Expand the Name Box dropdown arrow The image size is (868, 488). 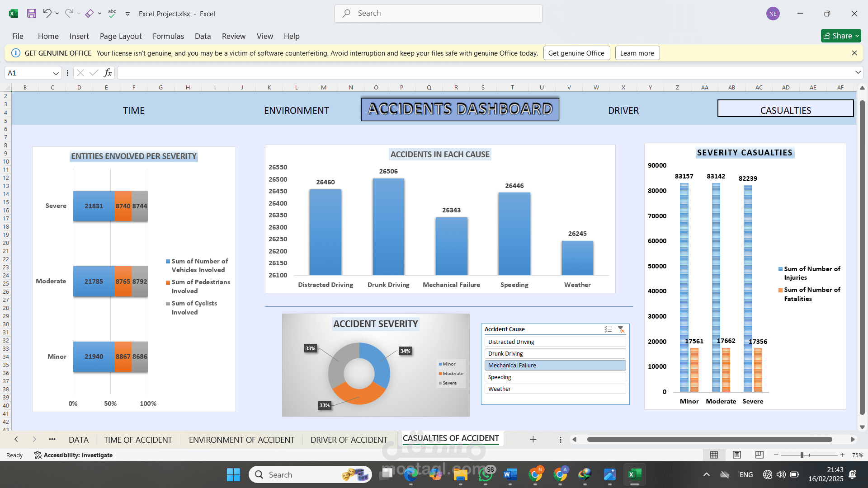(56, 73)
